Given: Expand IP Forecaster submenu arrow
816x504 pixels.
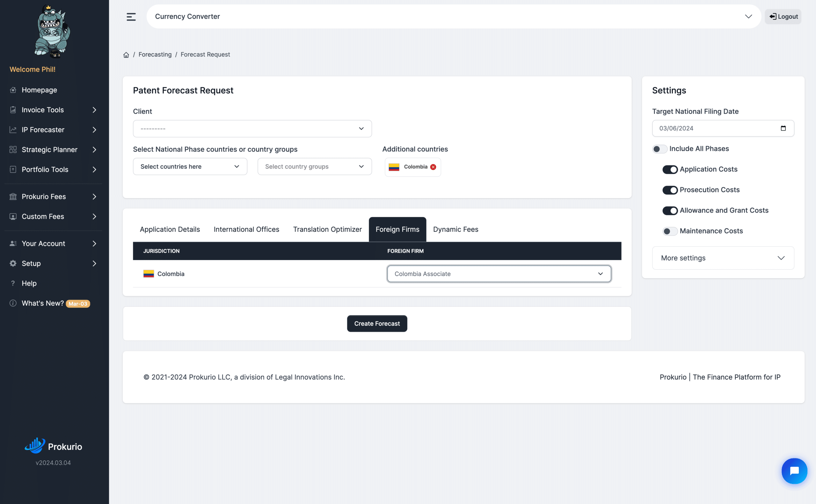Looking at the screenshot, I should [x=94, y=130].
